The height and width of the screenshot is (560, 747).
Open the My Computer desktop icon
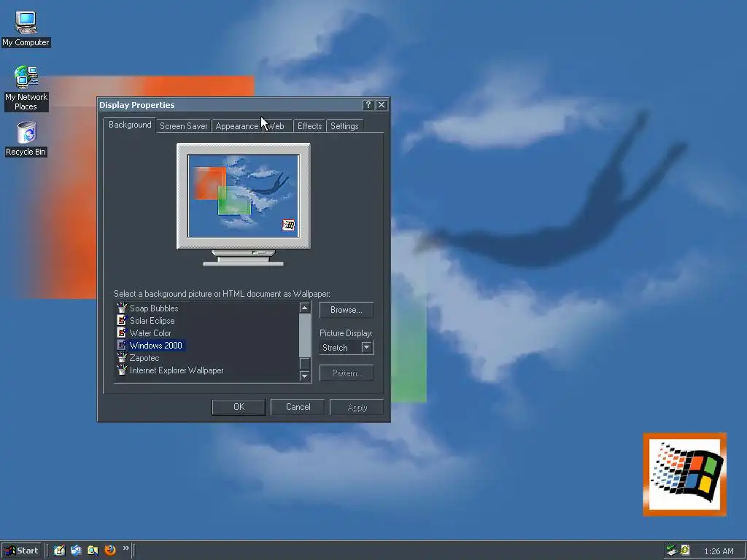click(26, 28)
